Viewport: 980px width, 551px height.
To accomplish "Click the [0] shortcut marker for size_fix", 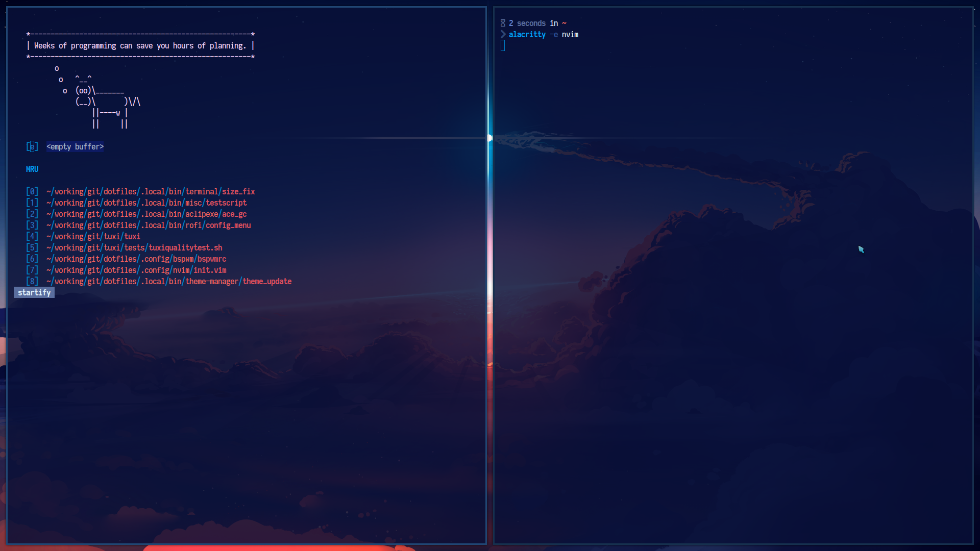I will coord(32,191).
